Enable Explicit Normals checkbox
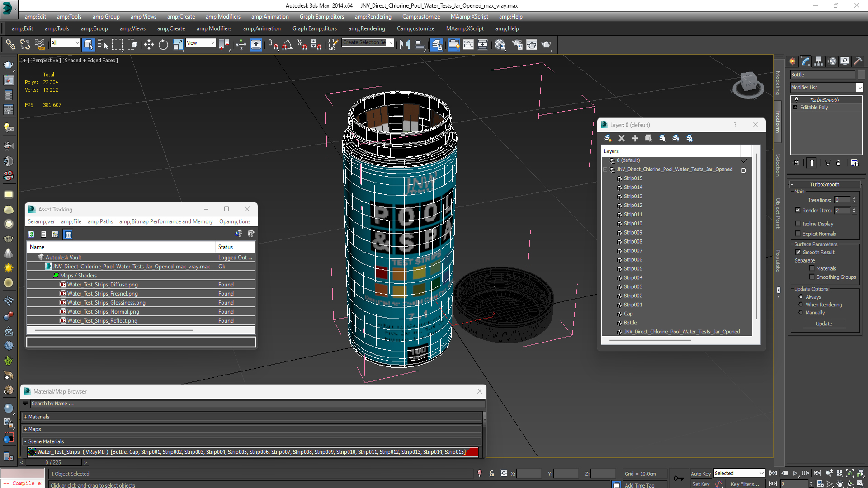868x488 pixels. pos(798,234)
